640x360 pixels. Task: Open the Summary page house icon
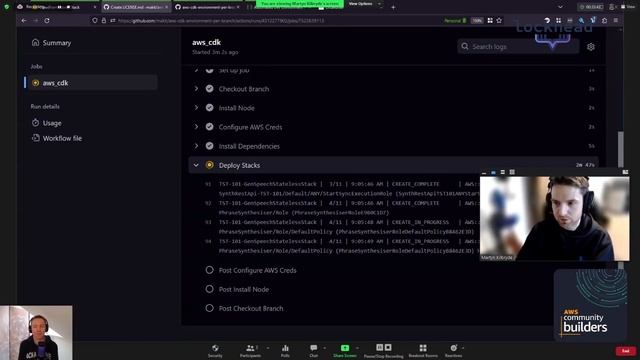[x=36, y=42]
